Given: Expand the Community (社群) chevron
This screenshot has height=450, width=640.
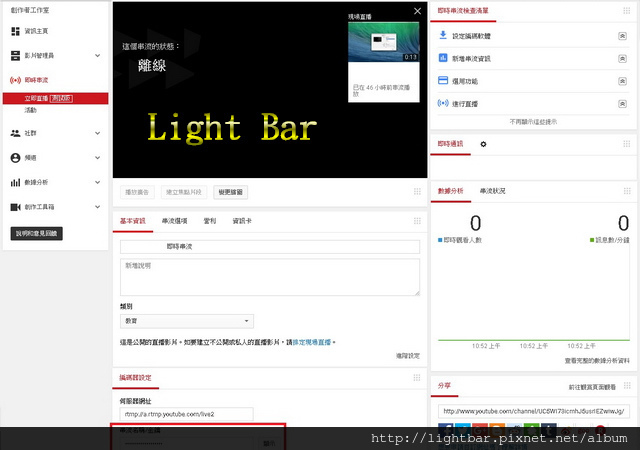Looking at the screenshot, I should (98, 133).
